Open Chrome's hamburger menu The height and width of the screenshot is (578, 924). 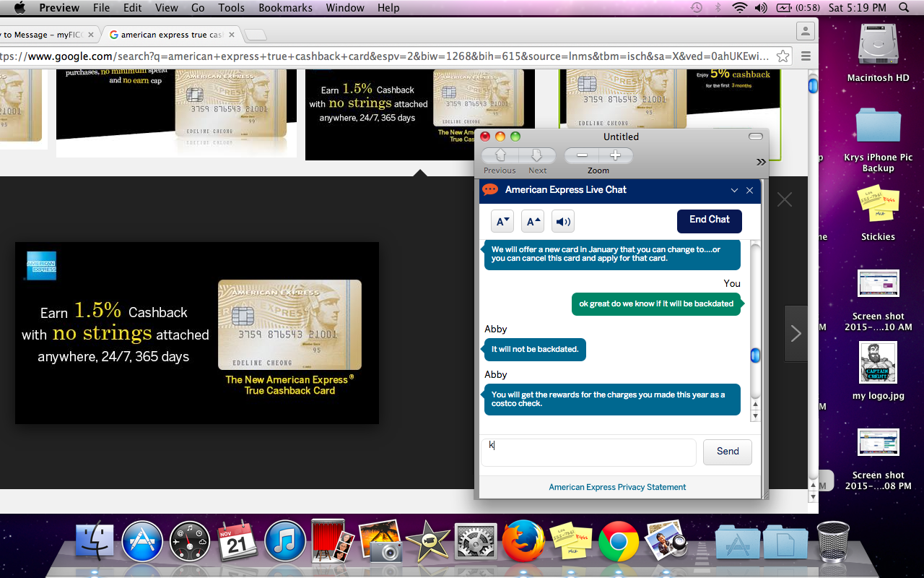(x=806, y=56)
